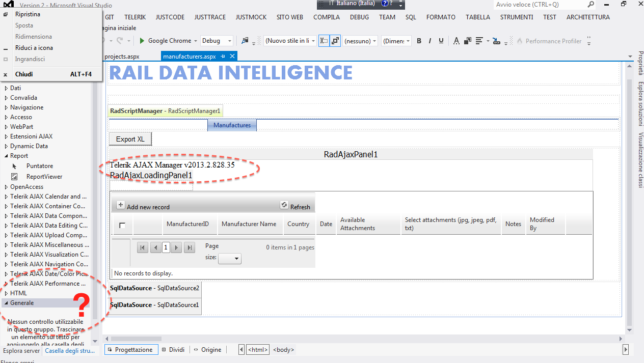Switch to the projects.aspx tab
644x363 pixels.
point(122,57)
